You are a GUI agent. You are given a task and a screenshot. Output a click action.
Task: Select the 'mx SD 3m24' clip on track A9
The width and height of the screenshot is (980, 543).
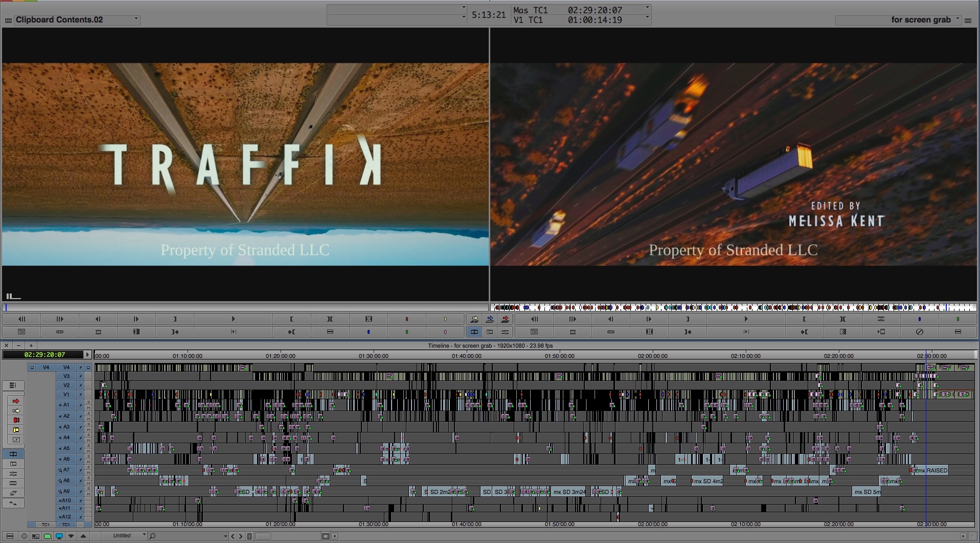click(568, 492)
